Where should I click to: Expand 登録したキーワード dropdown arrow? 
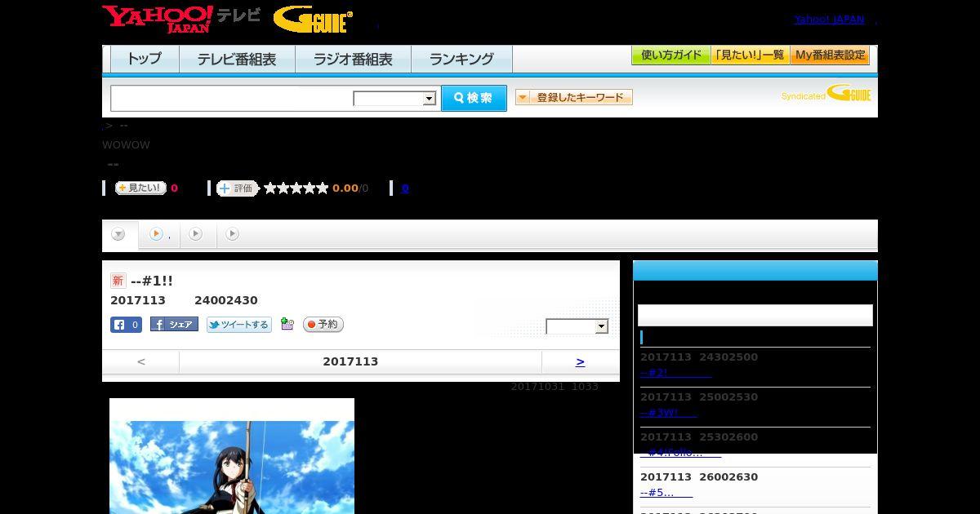click(x=523, y=98)
